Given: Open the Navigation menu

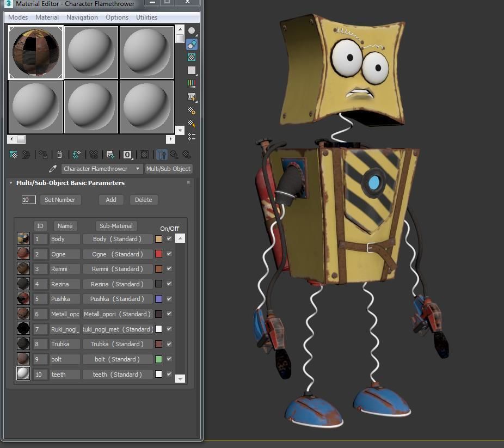Looking at the screenshot, I should (82, 17).
